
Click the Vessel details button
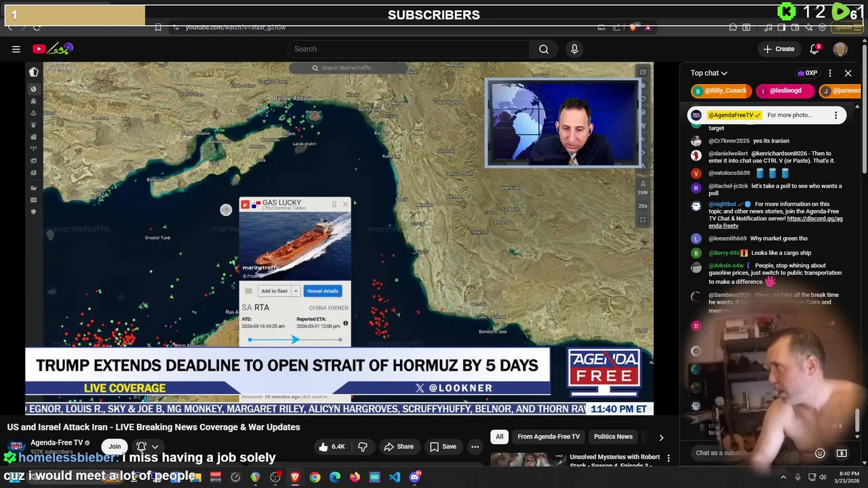tap(322, 291)
